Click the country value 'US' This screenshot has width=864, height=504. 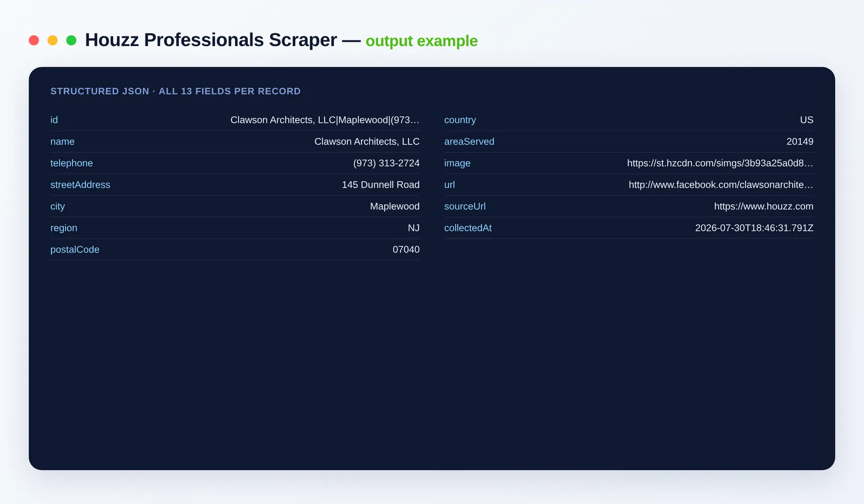click(x=806, y=120)
